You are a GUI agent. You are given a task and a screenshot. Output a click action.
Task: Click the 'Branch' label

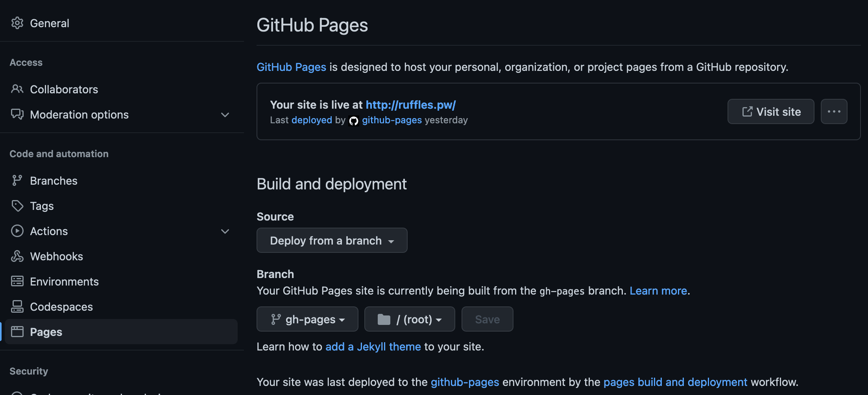tap(275, 274)
